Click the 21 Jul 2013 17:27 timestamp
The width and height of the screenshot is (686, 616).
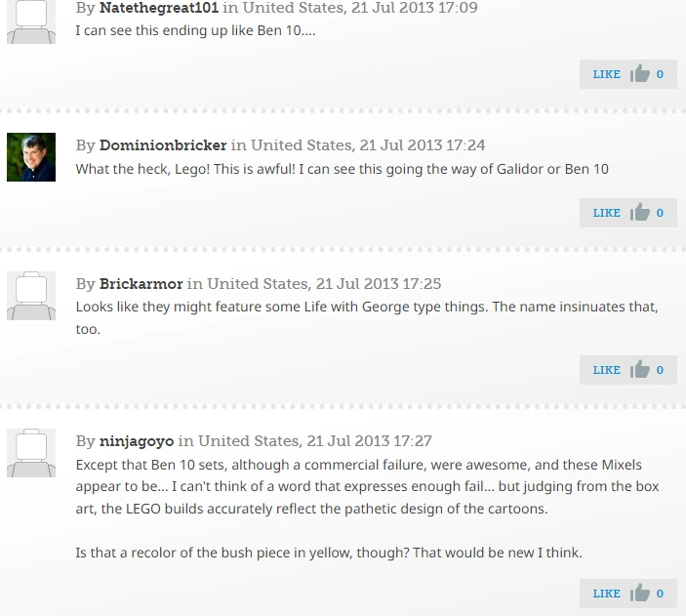click(x=369, y=441)
